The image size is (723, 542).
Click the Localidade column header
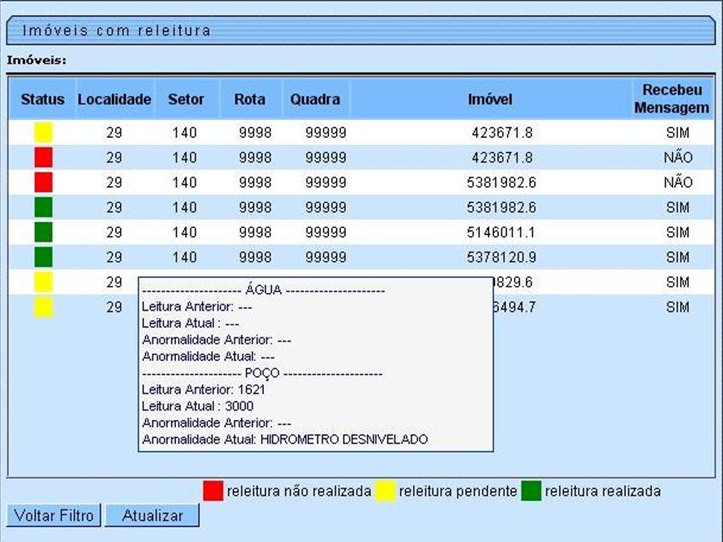[114, 100]
